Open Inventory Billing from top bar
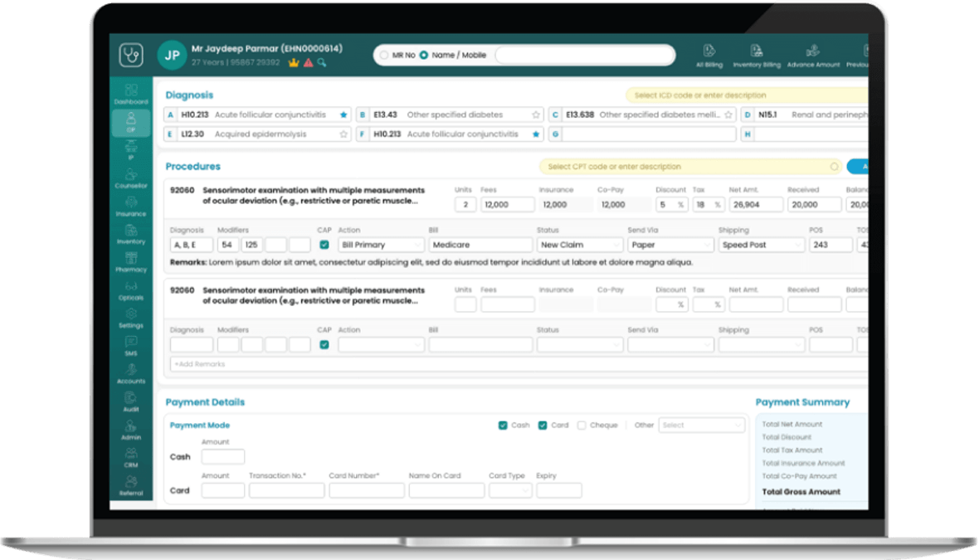979x560 pixels. tap(757, 55)
